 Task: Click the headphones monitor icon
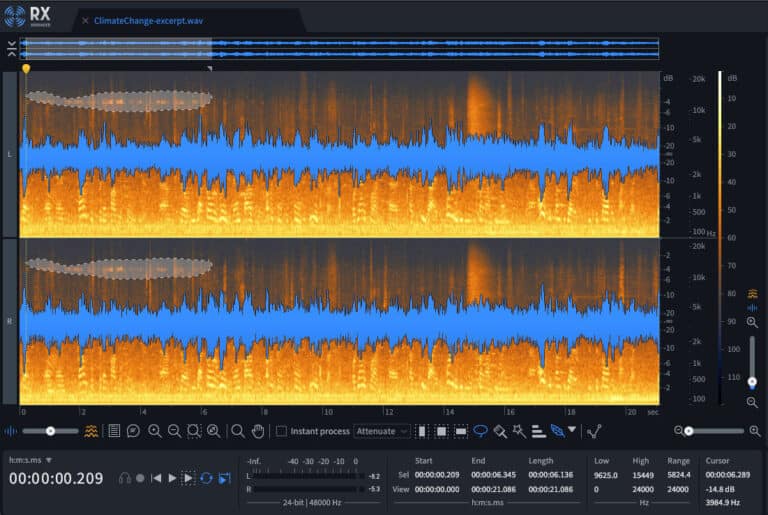click(x=124, y=478)
